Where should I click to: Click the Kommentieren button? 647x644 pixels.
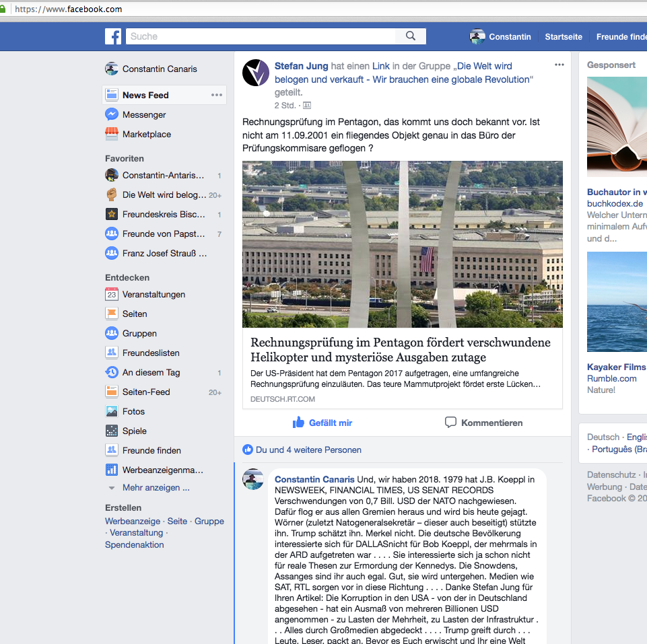click(483, 423)
